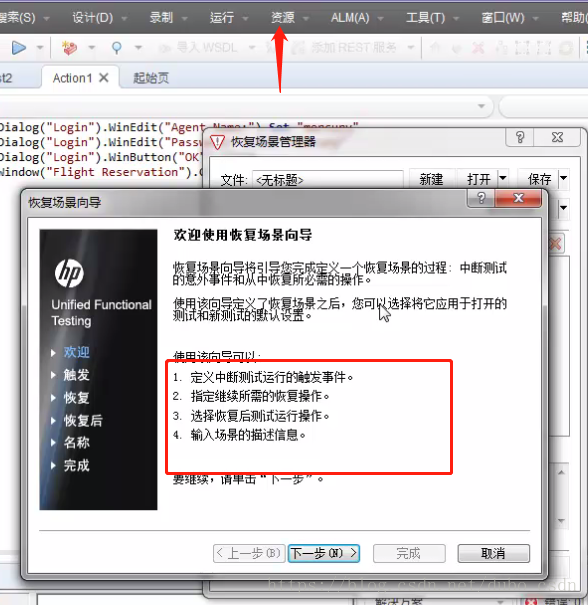Screen dimensions: 588x605
Task: Click the code line with WinButton("OK")
Action: pyautogui.click(x=101, y=157)
